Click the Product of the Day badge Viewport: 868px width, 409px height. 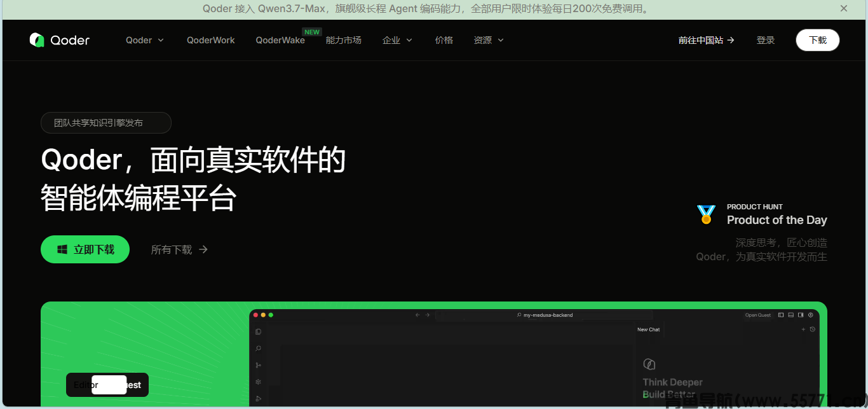coord(762,214)
